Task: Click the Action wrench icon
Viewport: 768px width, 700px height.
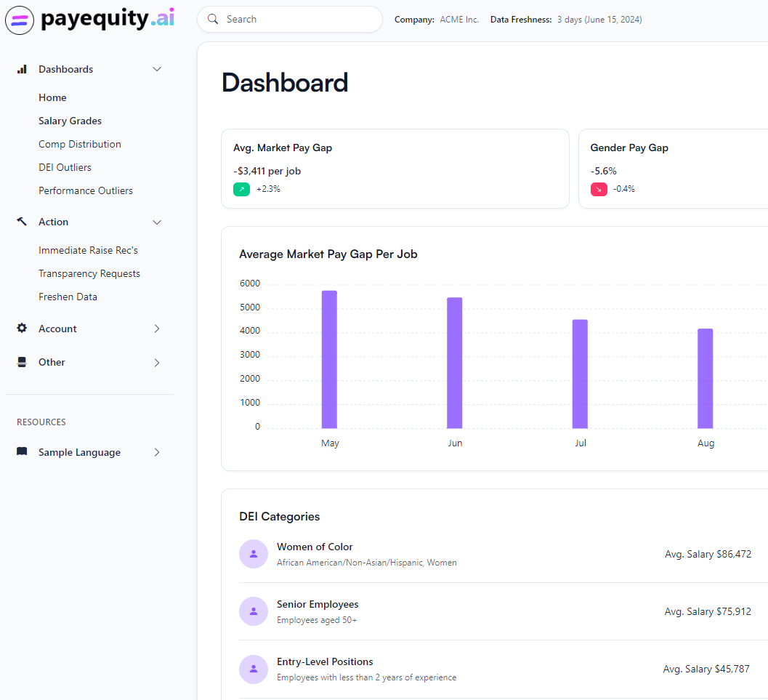Action: coord(21,221)
